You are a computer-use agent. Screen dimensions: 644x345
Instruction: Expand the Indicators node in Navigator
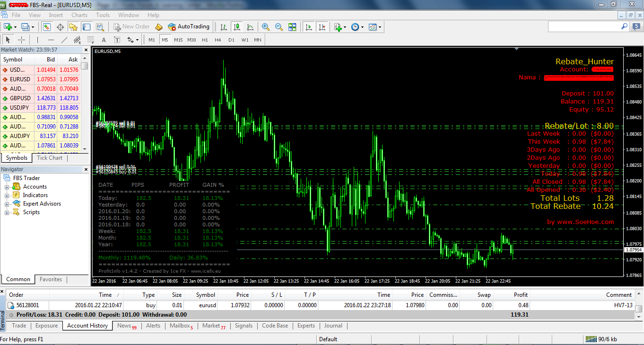tap(7, 195)
